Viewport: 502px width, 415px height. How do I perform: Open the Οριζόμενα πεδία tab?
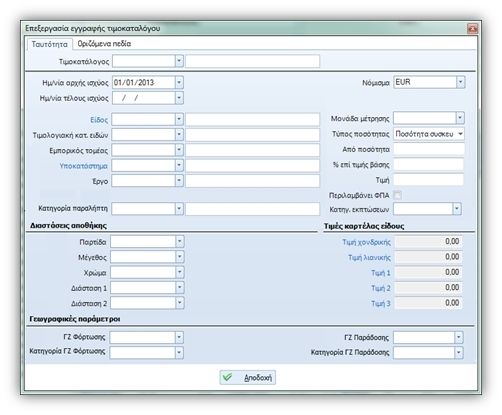tap(104, 44)
